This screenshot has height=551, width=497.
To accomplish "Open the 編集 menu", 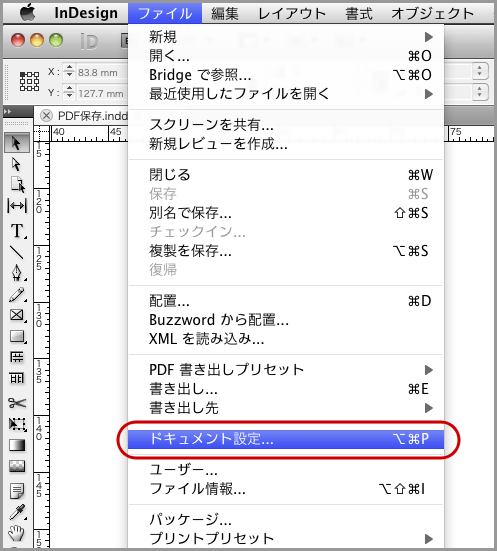I will coord(225,13).
